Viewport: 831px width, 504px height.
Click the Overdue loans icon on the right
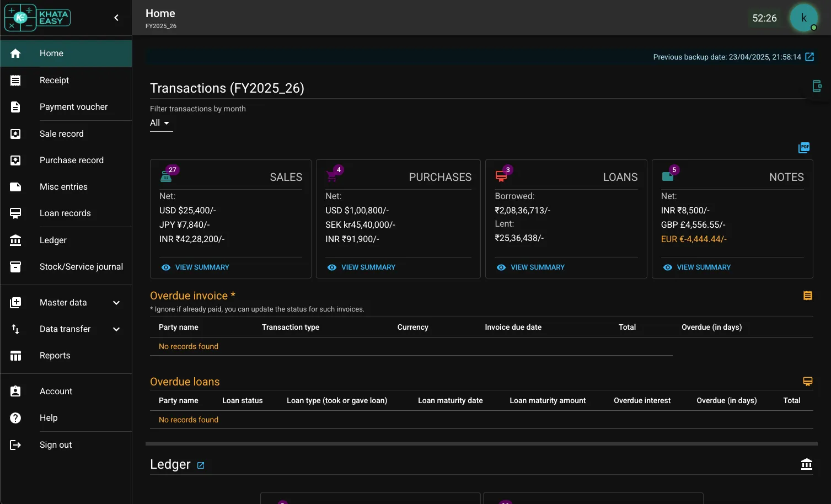click(x=808, y=382)
